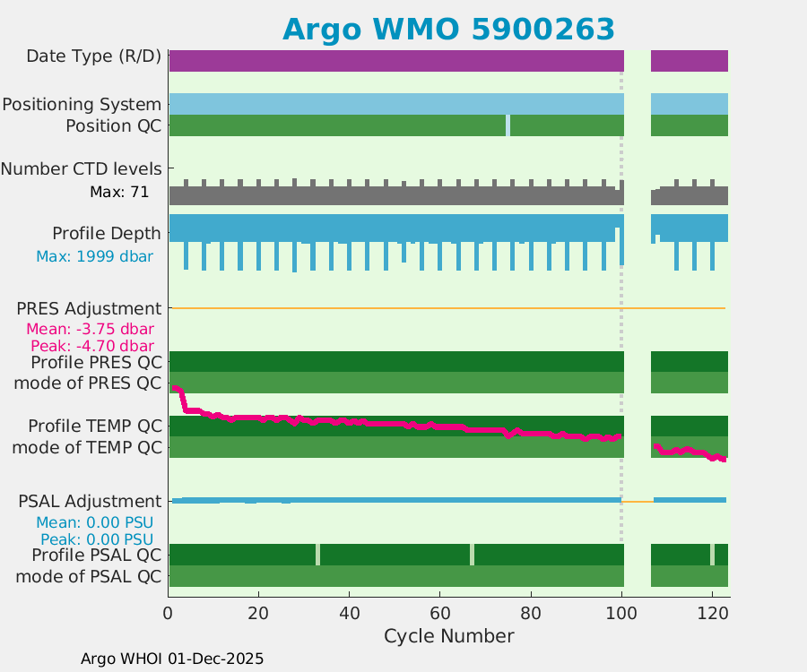807x672 pixels.
Task: Click the mode of PRES QC label
Action: tap(88, 383)
